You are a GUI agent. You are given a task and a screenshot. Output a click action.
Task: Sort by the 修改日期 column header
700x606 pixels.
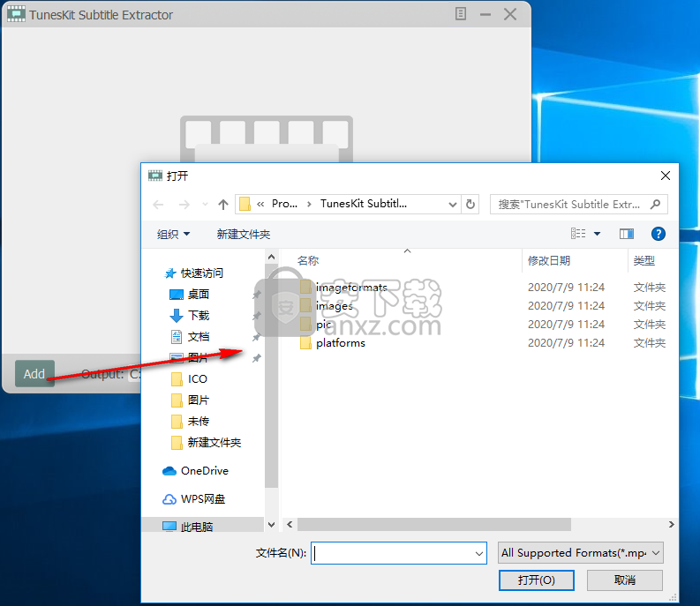tap(549, 260)
